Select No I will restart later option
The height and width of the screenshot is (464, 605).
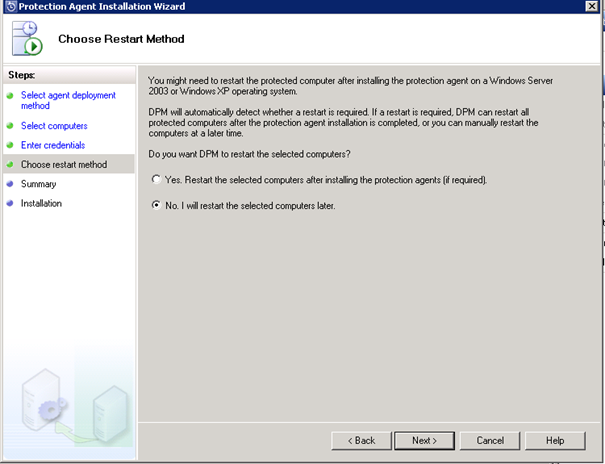click(x=156, y=205)
